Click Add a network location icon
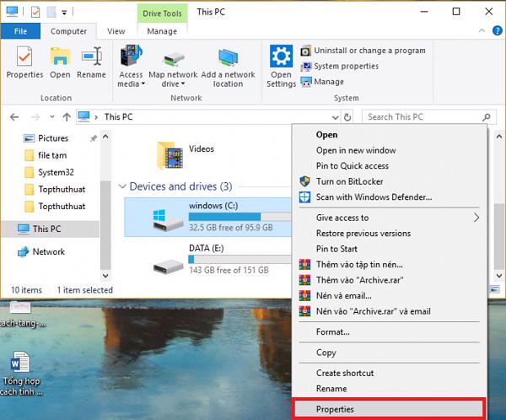 click(x=227, y=57)
